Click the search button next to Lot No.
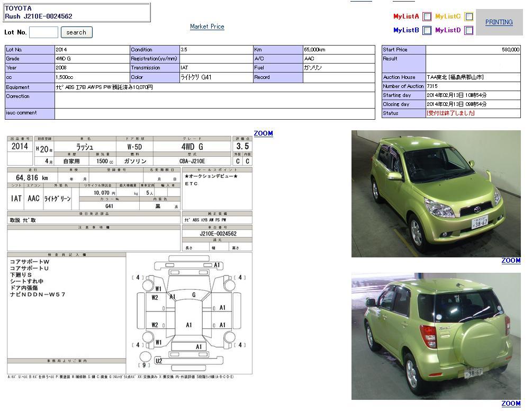The width and height of the screenshot is (532, 411). tap(76, 32)
